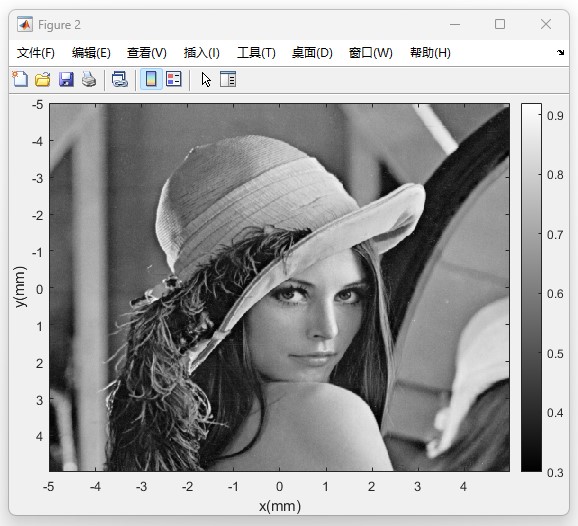Toggle the Insert Legend toolbar button

(x=174, y=79)
